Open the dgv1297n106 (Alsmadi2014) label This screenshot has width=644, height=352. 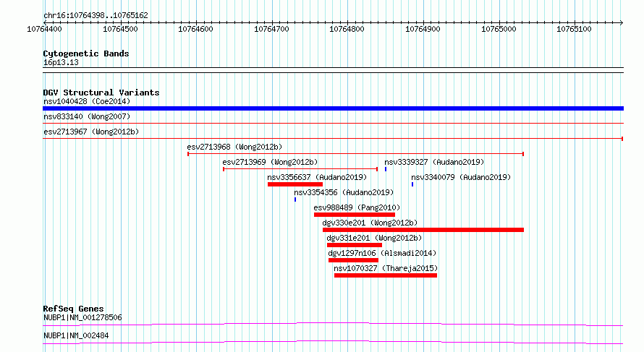pyautogui.click(x=382, y=253)
